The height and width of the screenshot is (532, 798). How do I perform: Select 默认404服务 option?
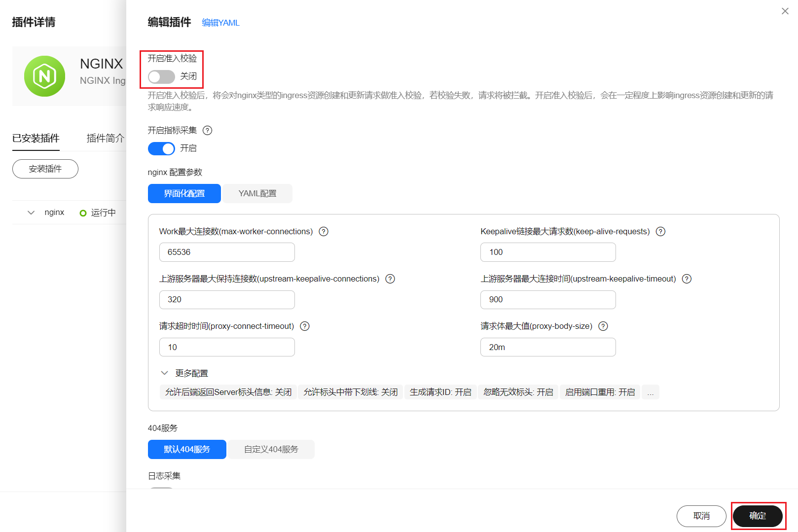point(187,450)
